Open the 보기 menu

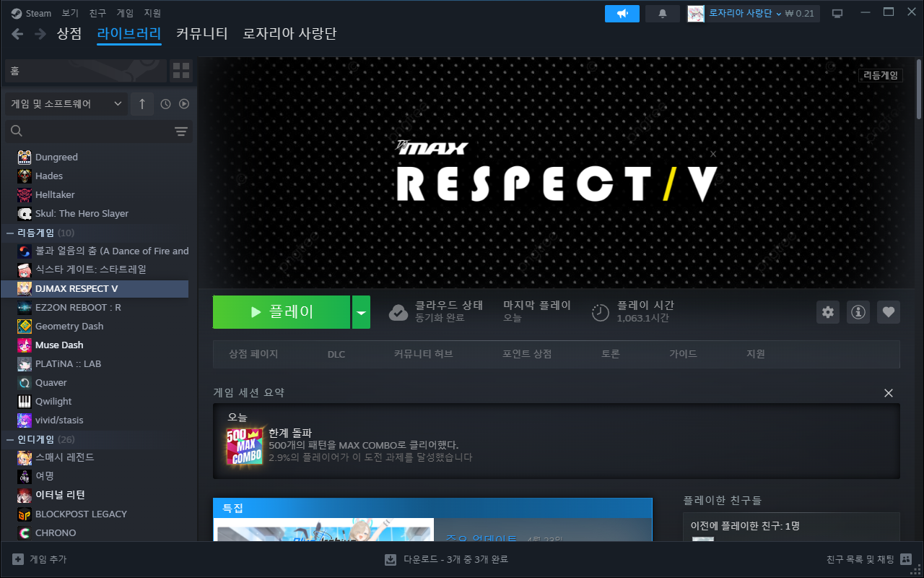click(70, 13)
